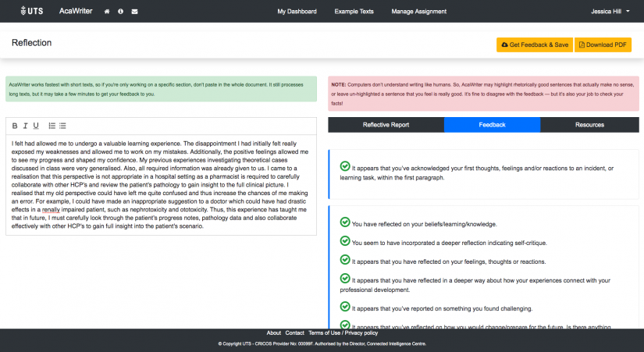Insert a bulleted list in the editor
The width and height of the screenshot is (644, 352).
pos(62,126)
